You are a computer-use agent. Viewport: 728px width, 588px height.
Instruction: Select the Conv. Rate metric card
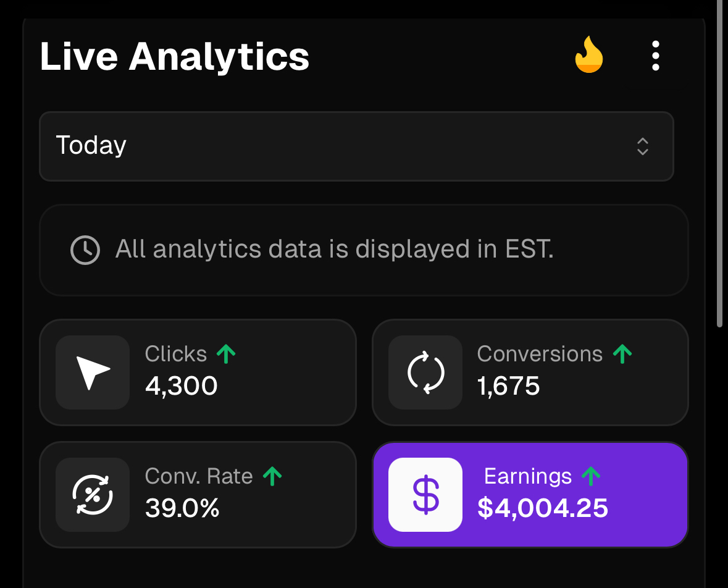point(198,495)
